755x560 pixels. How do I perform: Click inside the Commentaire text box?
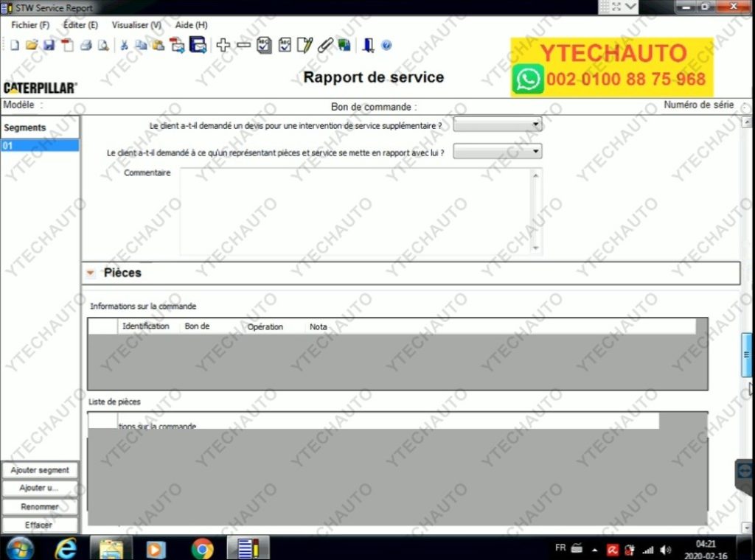click(x=356, y=211)
